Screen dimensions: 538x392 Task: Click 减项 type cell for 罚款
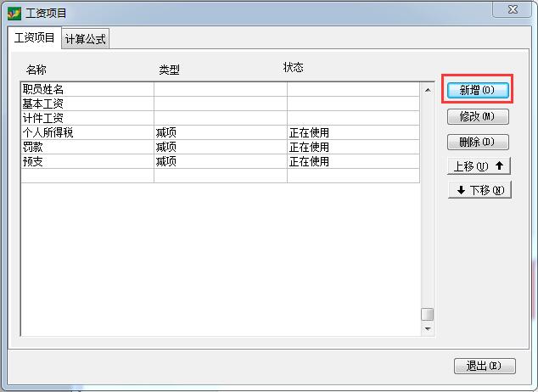tap(221, 147)
